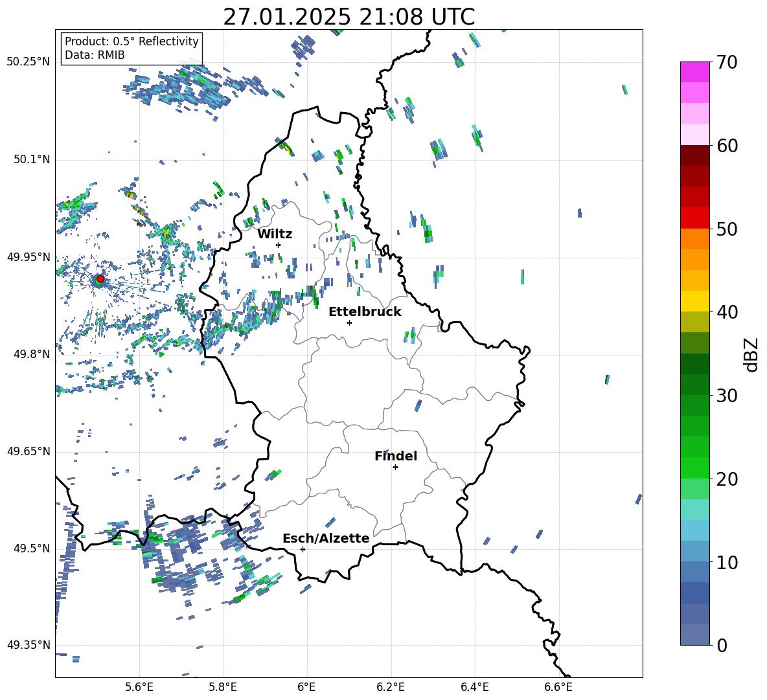The width and height of the screenshot is (767, 700).
Task: Click the latitude label 49.95°N
Action: coord(29,257)
